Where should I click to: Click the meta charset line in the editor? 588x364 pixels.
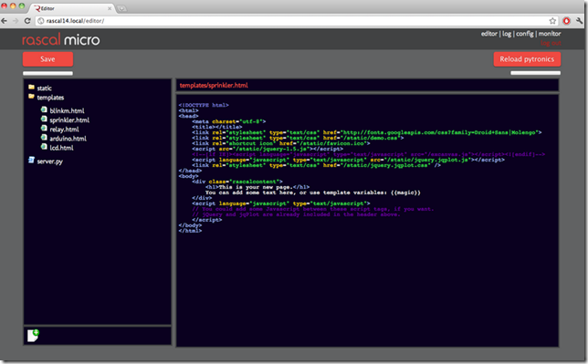coord(229,121)
